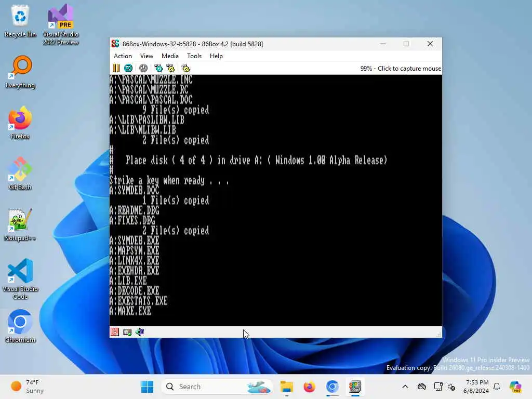Click the hard reset toolbar icon
The image size is (532, 399).
pos(128,68)
